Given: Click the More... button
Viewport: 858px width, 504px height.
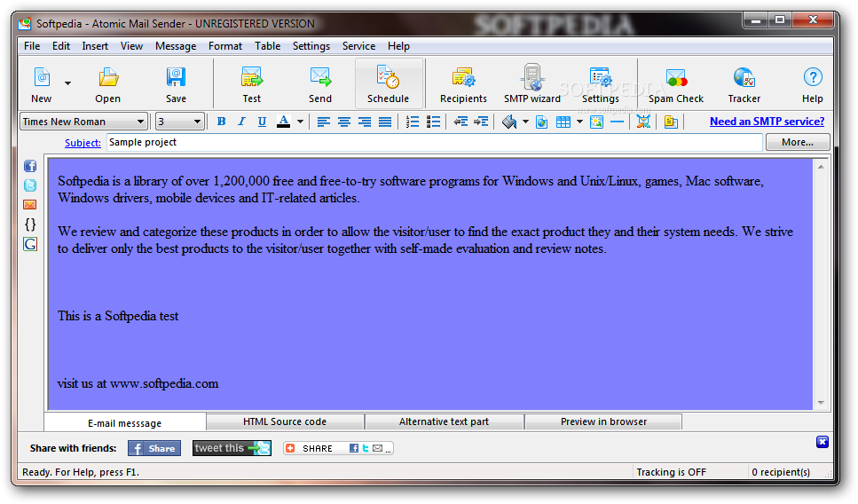Looking at the screenshot, I should pyautogui.click(x=798, y=142).
